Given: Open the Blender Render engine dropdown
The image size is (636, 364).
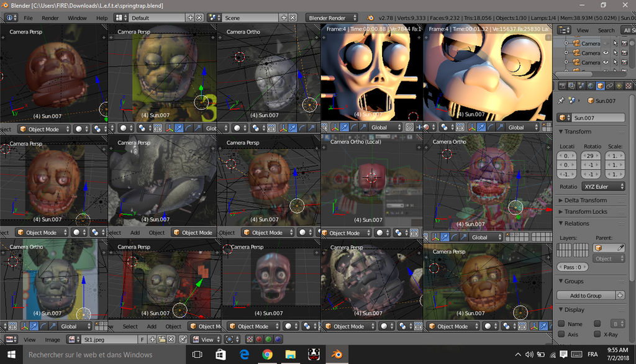Looking at the screenshot, I should tap(332, 18).
